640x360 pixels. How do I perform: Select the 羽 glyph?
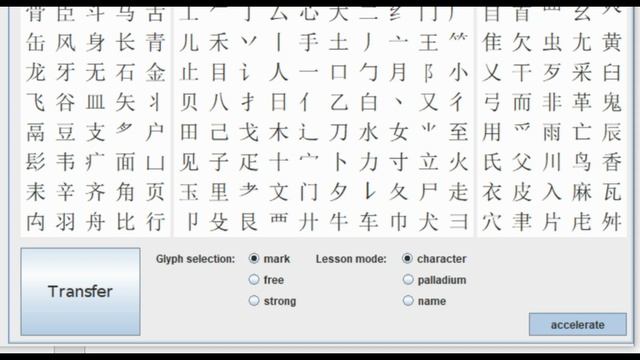pos(66,222)
